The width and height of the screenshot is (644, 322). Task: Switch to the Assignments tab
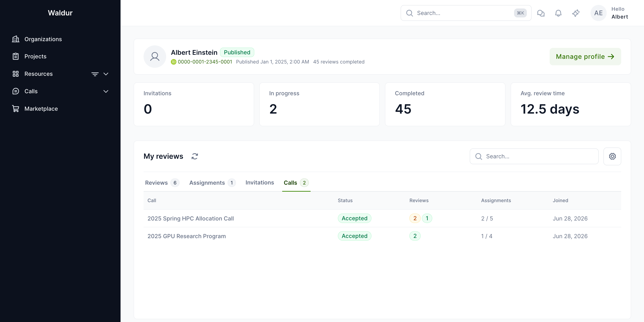(x=212, y=183)
